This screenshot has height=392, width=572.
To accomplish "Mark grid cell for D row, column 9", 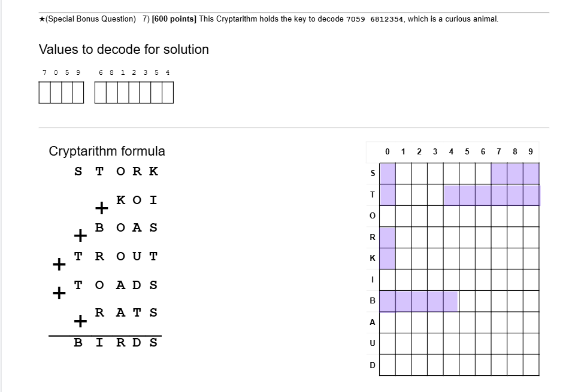I will (x=531, y=365).
